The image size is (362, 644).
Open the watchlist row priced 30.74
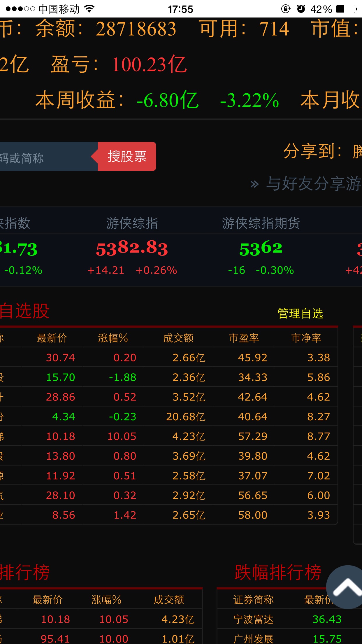click(61, 357)
